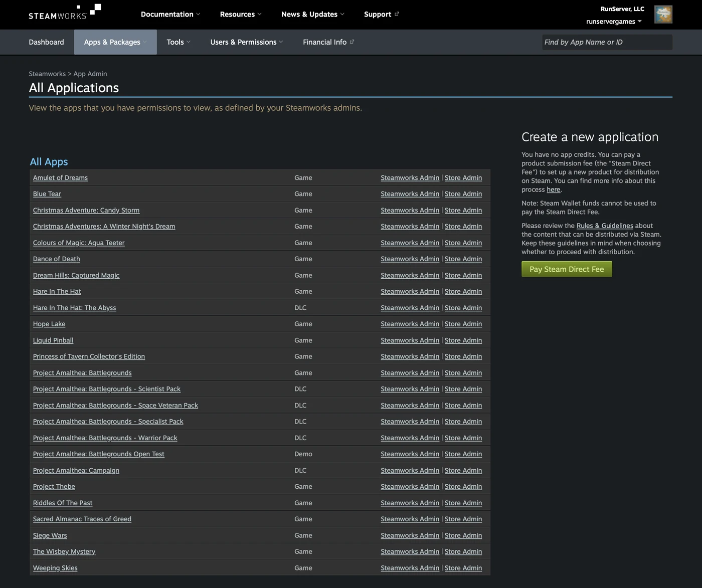The width and height of the screenshot is (702, 588).
Task: Open the runservergames account avatar
Action: [663, 15]
